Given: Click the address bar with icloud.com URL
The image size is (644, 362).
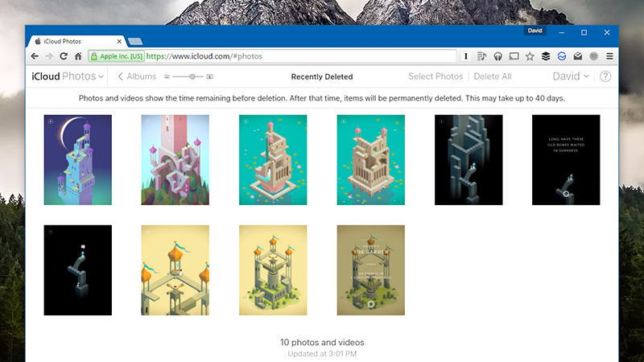Looking at the screenshot, I should (271, 56).
